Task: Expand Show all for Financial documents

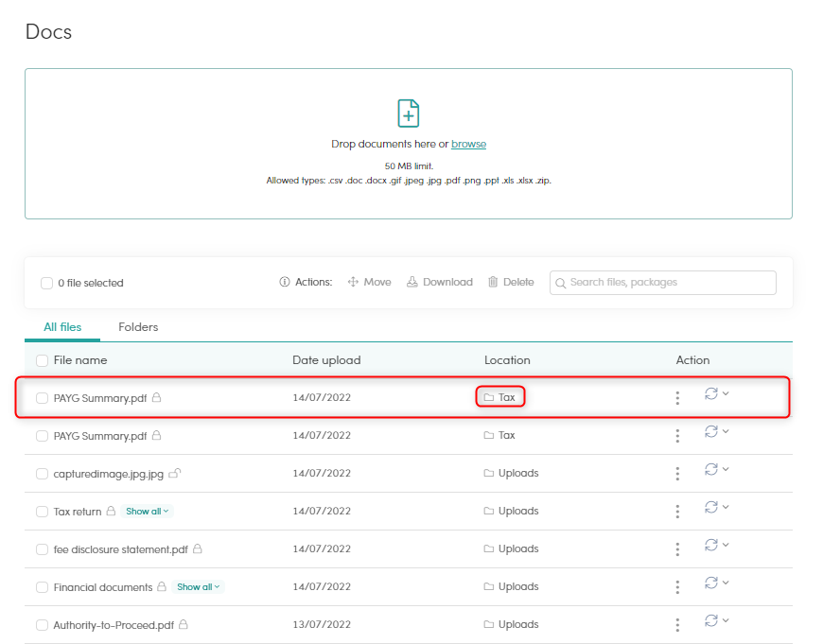Action: point(198,587)
